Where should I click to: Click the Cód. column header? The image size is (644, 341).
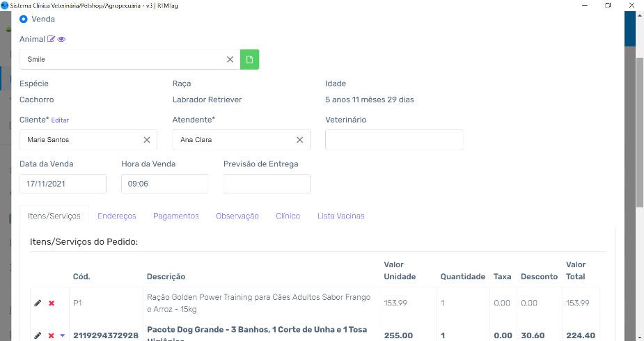pos(81,276)
